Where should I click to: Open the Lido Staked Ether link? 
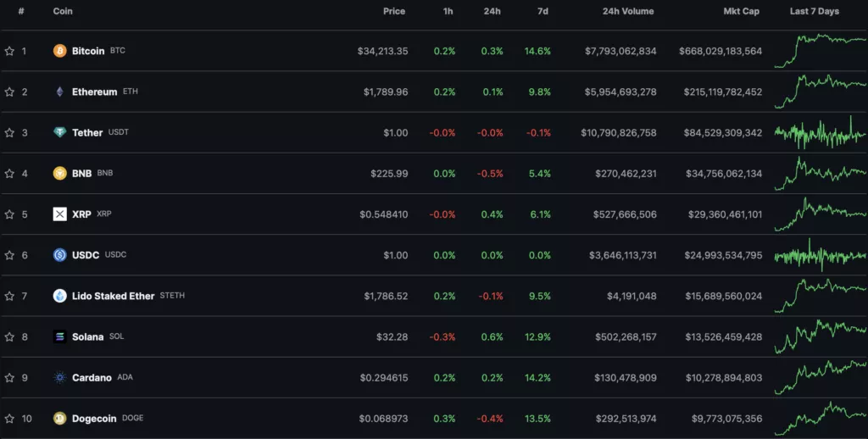pyautogui.click(x=114, y=296)
